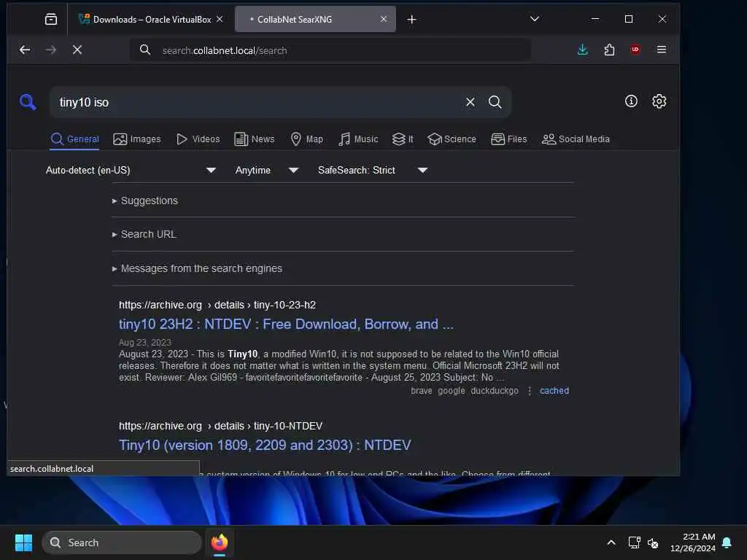Screen dimensions: 747x560
Task: Expand the Suggestions section
Action: (x=145, y=201)
